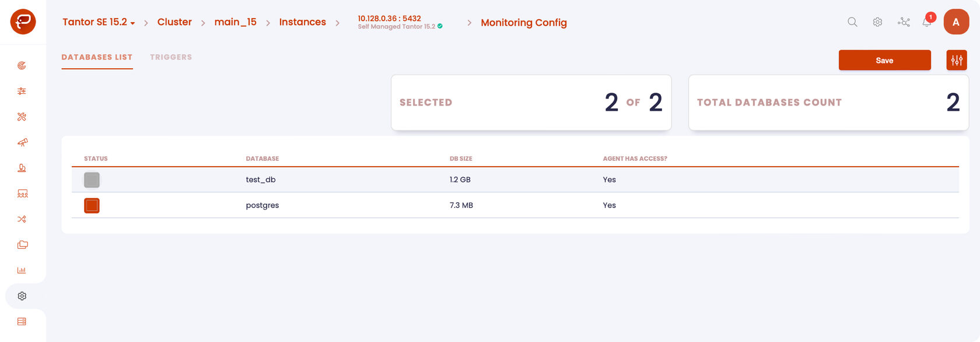This screenshot has height=342, width=980.
Task: Click the search magnifier icon
Action: coord(852,22)
